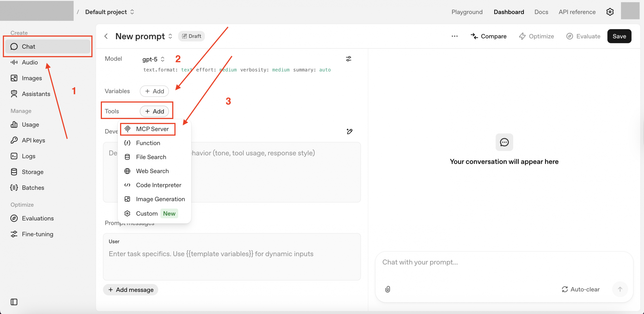
Task: Click the Fine-tuning sliders icon in sidebar
Action: tap(14, 234)
